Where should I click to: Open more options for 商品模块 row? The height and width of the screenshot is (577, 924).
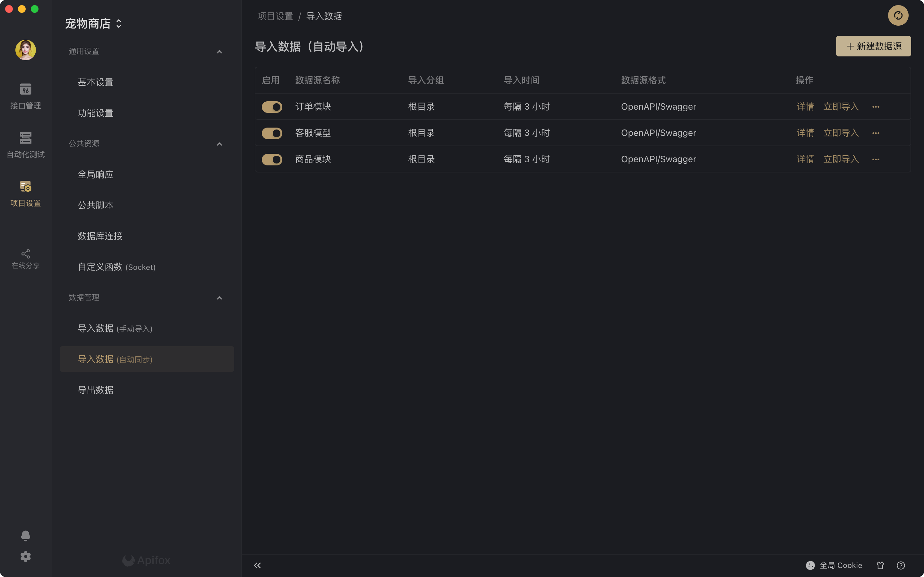pyautogui.click(x=876, y=160)
